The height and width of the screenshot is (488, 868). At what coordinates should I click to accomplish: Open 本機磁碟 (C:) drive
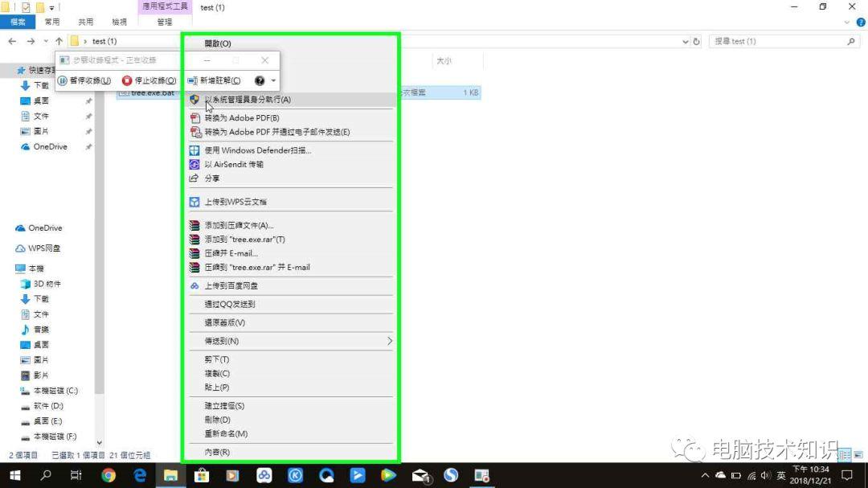pos(55,391)
